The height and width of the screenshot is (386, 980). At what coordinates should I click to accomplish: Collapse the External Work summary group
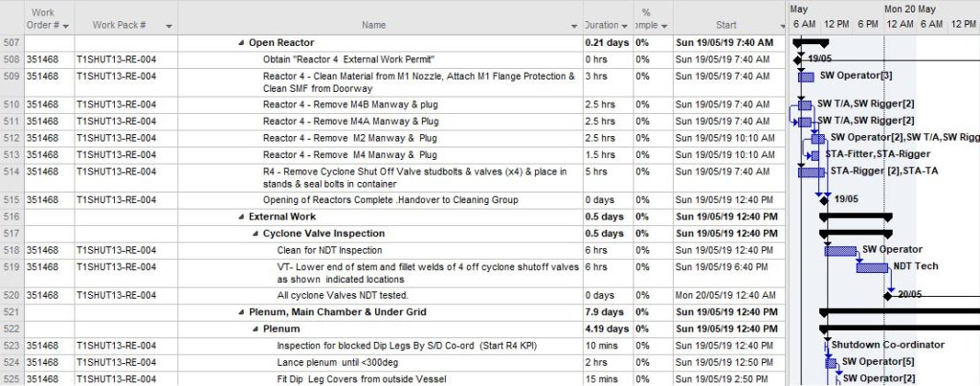coord(241,216)
